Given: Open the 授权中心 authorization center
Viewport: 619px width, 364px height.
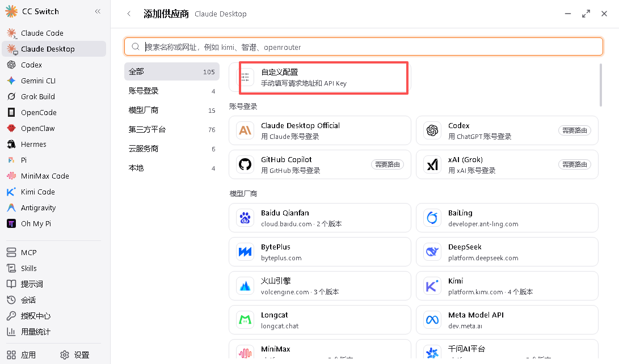Looking at the screenshot, I should pyautogui.click(x=54, y=316).
